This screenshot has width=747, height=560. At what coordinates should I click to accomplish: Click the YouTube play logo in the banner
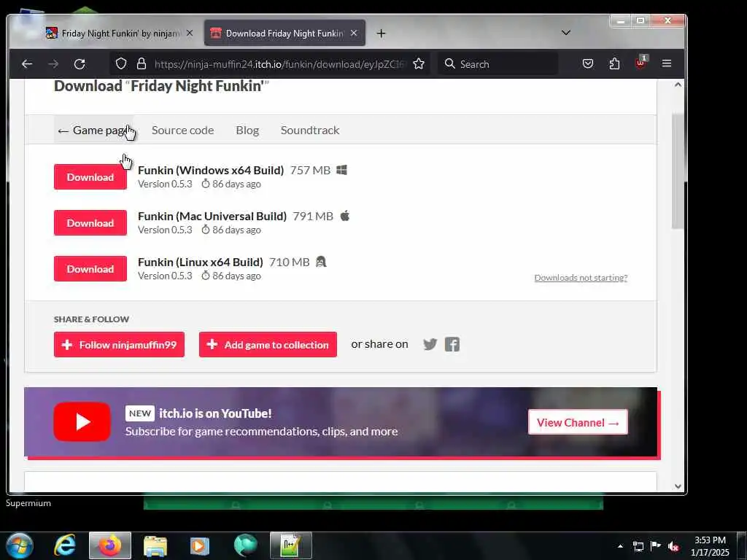tap(82, 421)
